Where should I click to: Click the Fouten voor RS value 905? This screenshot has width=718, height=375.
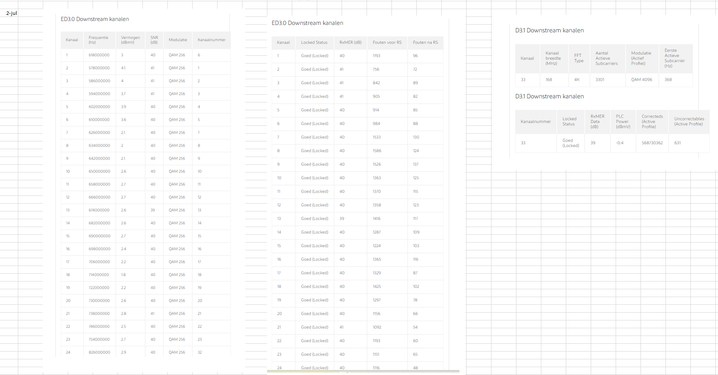[x=376, y=96]
